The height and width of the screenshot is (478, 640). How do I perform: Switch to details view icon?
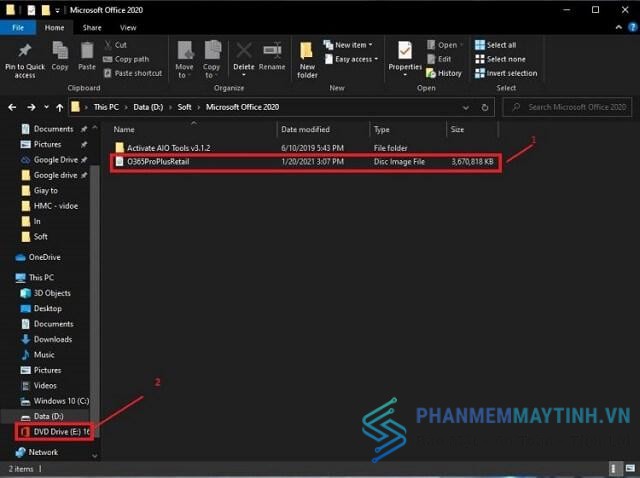pos(613,469)
